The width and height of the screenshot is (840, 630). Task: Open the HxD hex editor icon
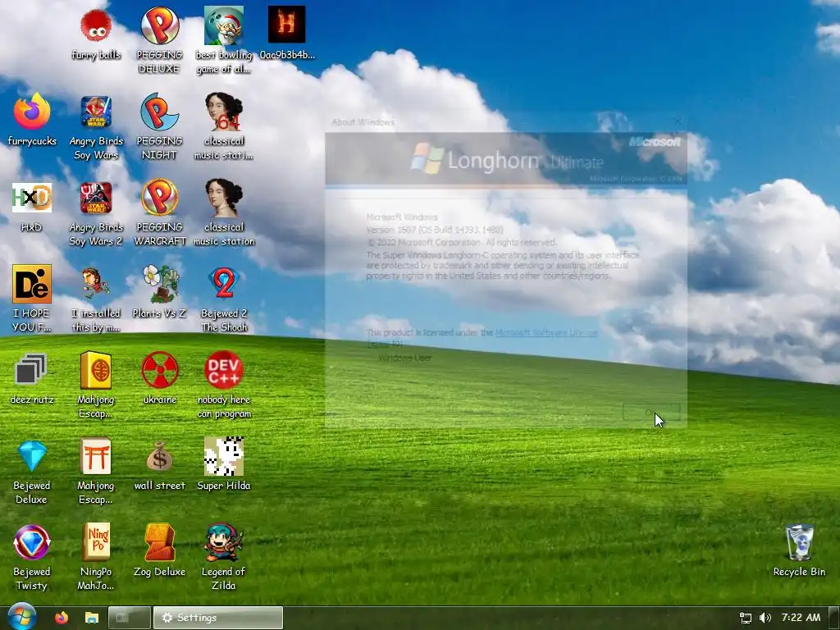(32, 207)
